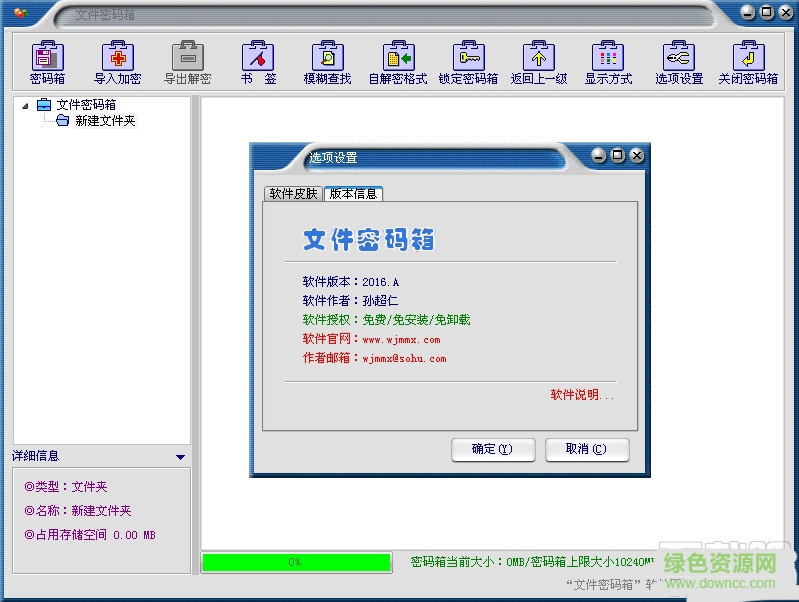799x602 pixels.
Task: Go up with 返回上一级 icon
Action: [539, 62]
